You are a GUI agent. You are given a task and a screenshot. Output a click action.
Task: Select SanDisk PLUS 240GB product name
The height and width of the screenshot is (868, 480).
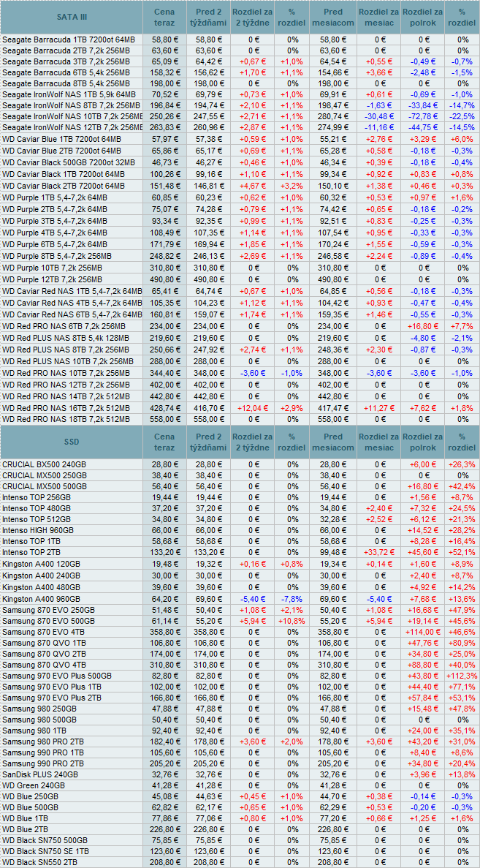(x=40, y=774)
